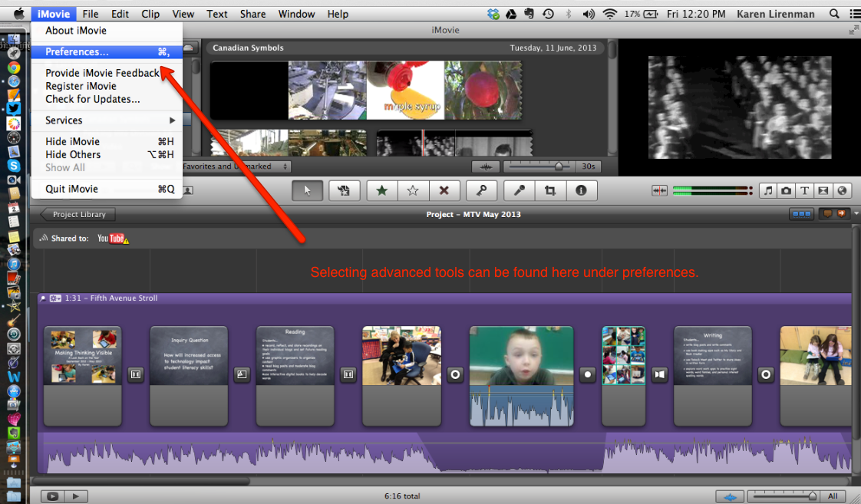Click transition icon after Inquiry Question clip
The image size is (861, 504).
click(242, 374)
